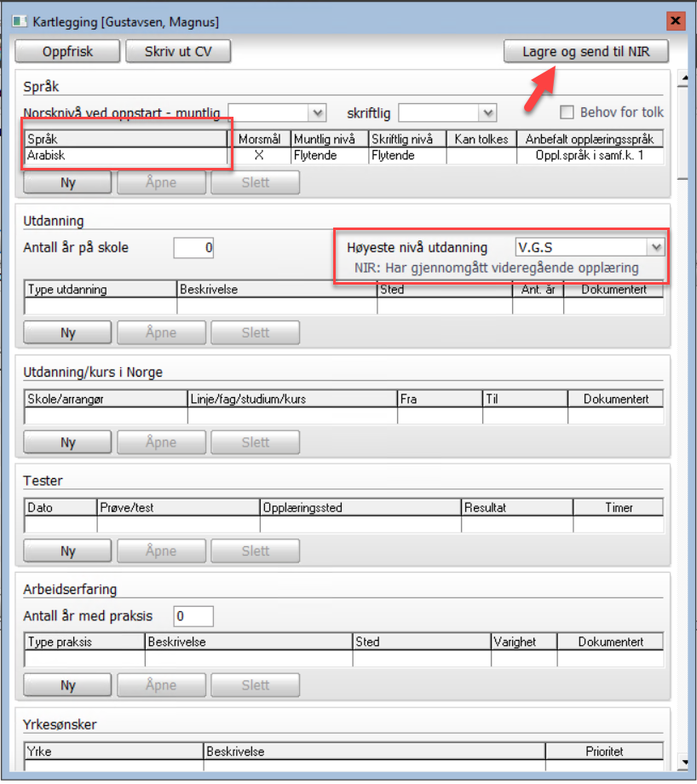Image resolution: width=697 pixels, height=784 pixels.
Task: Click the Antall år på skole field
Action: (193, 248)
